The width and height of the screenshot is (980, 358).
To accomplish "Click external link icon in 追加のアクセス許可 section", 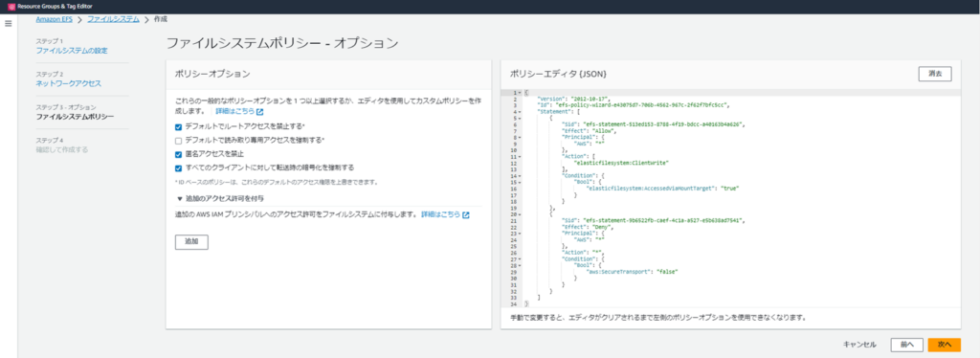I will click(466, 214).
